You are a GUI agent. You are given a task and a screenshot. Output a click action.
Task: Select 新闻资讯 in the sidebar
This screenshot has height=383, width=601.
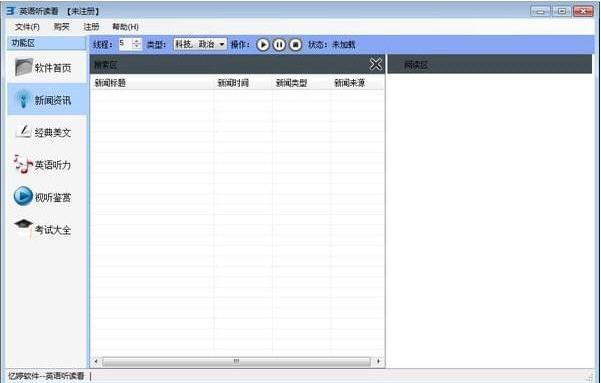[x=47, y=100]
